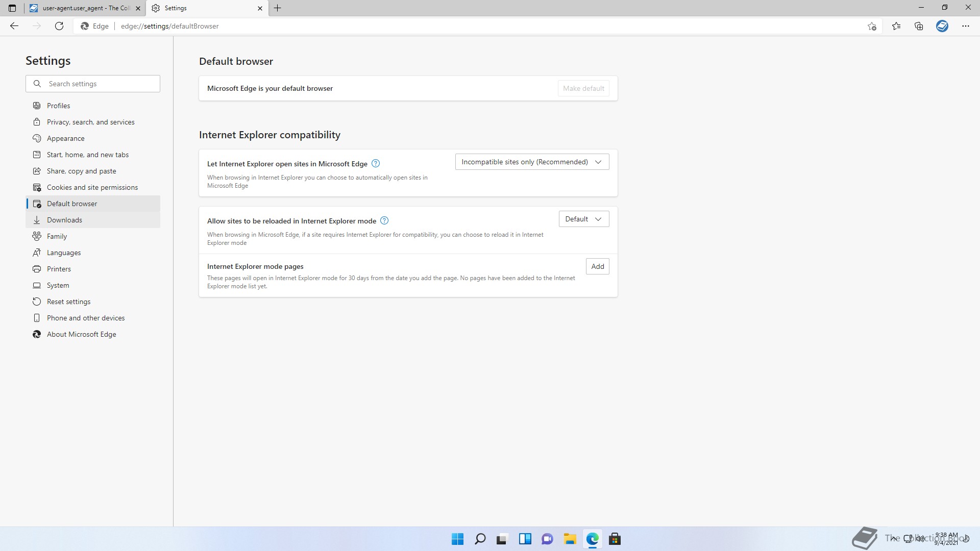
Task: Go to Downloads settings
Action: [x=93, y=220]
